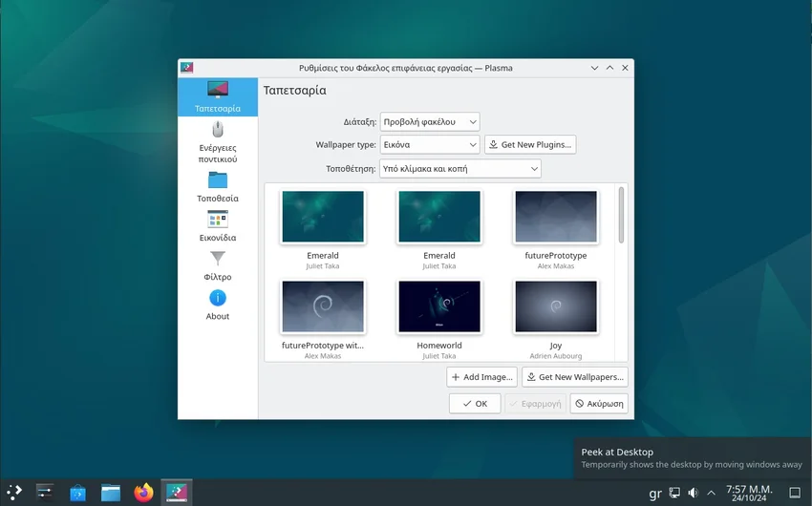Click the 7:57 clock in panel
Viewport: 812px width, 506px height.
(749, 493)
